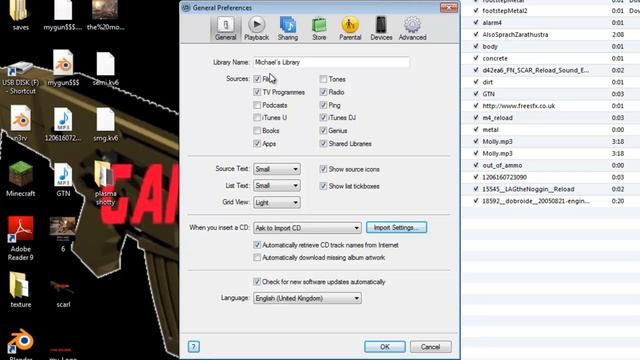Image resolution: width=640 pixels, height=360 pixels.
Task: Toggle the Tones source checkbox
Action: point(323,79)
